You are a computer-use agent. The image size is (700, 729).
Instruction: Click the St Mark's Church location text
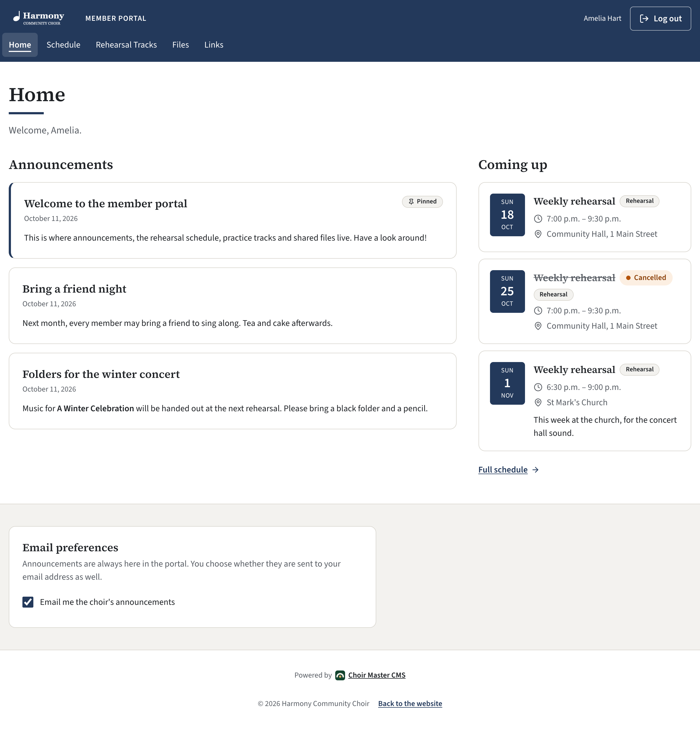pyautogui.click(x=577, y=403)
